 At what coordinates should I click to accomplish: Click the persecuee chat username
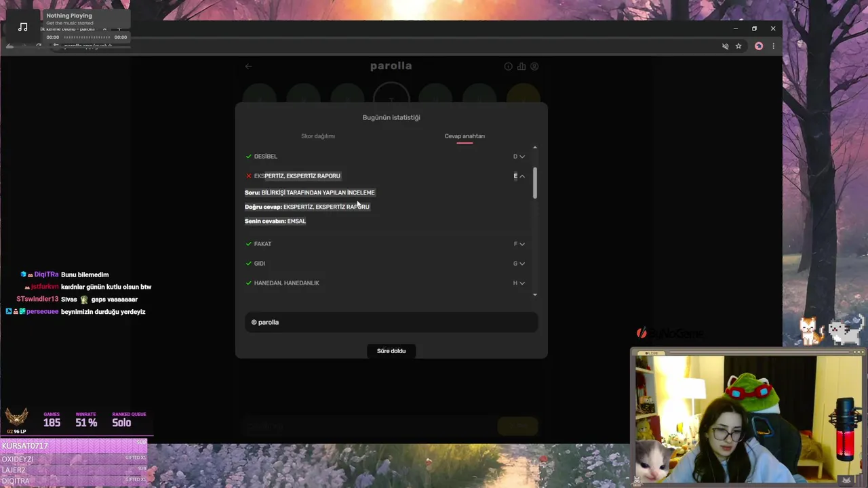click(x=42, y=312)
